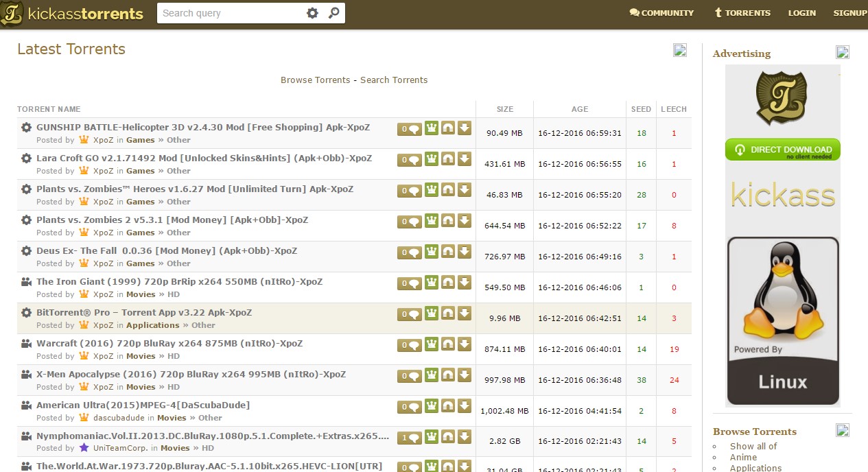The image size is (868, 472).
Task: Download The Iron Giant torrent file
Action: (465, 282)
